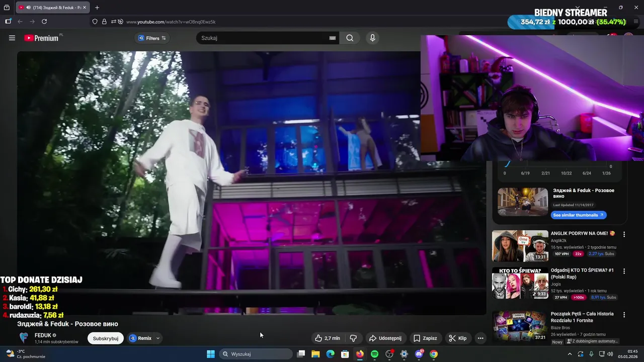This screenshot has height=362, width=644.
Task: Open ANGLIK PODRYW NA OME video thumbnail
Action: 520,246
